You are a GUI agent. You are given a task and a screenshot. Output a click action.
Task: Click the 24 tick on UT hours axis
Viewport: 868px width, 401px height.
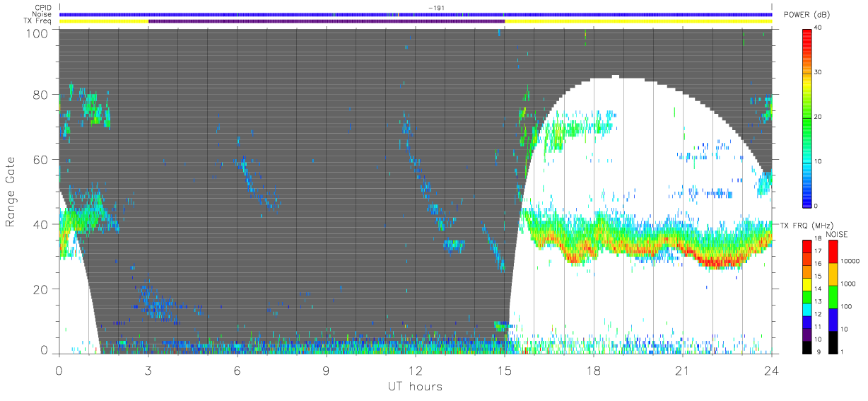(772, 370)
